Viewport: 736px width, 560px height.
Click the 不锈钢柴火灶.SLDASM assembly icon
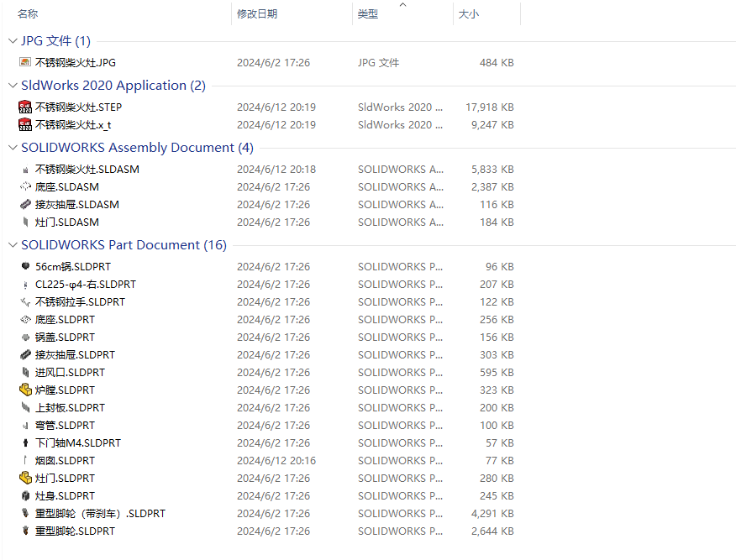click(25, 170)
